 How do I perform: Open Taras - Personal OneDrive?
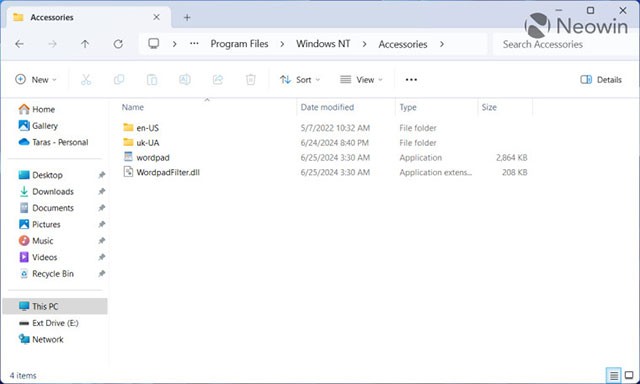point(53,142)
